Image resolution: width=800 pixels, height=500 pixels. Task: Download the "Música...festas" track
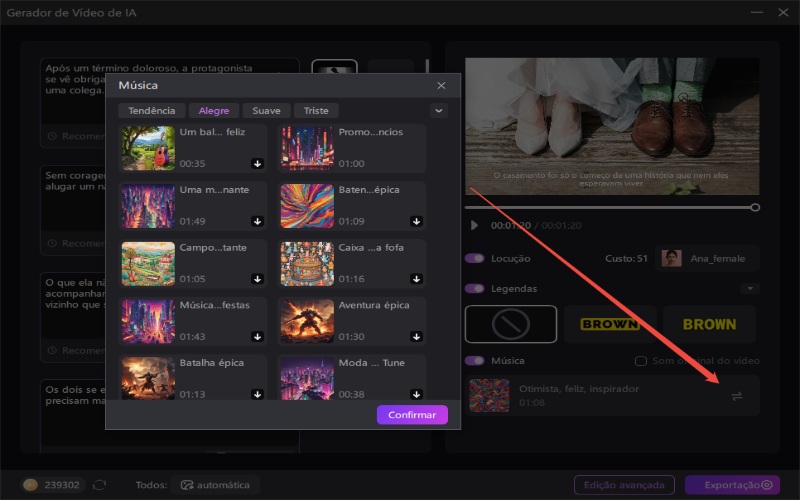257,337
